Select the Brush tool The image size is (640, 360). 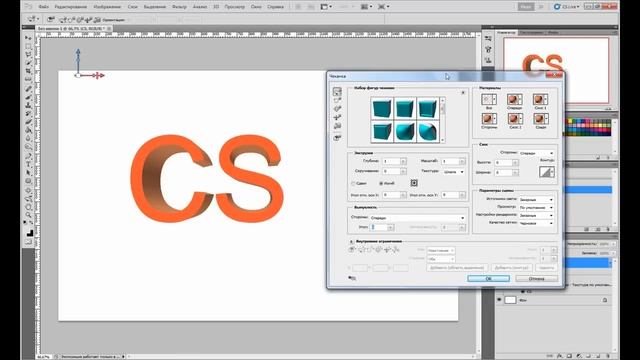(29, 97)
